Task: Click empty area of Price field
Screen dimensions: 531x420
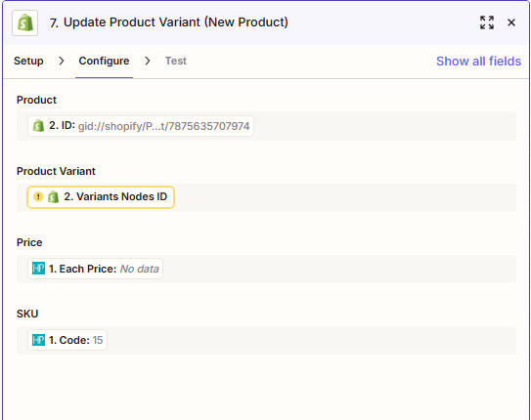Action: pos(338,269)
